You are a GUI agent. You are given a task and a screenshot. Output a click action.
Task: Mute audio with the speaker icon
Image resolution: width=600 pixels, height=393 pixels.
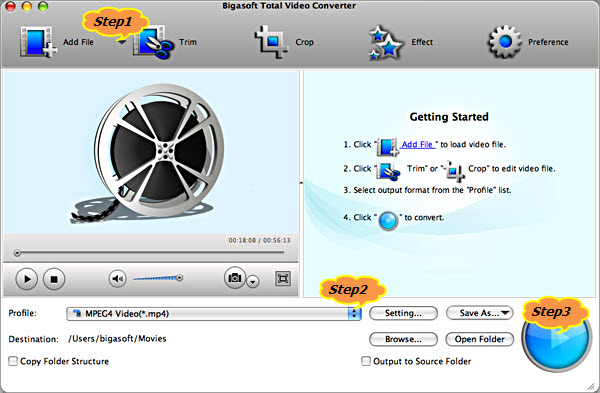[x=117, y=278]
